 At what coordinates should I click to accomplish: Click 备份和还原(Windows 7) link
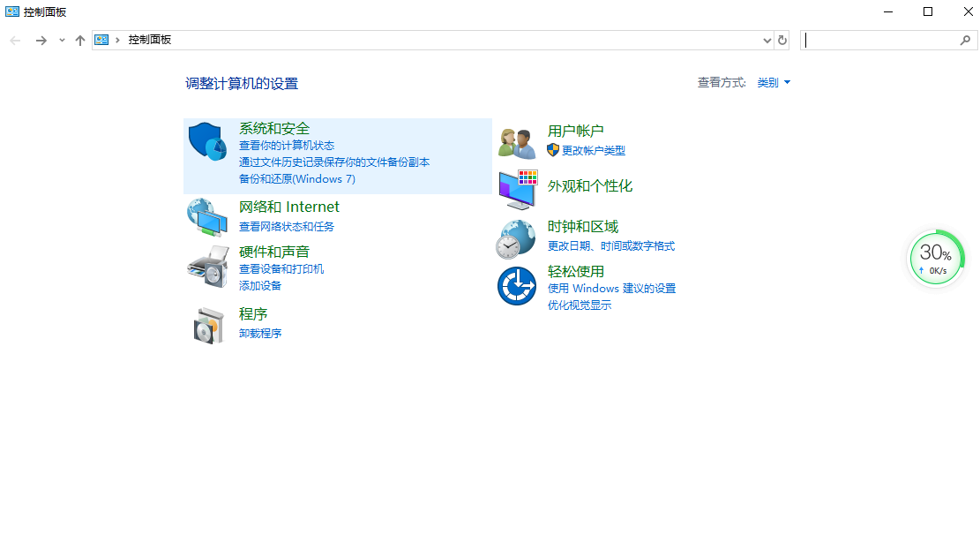click(x=296, y=178)
